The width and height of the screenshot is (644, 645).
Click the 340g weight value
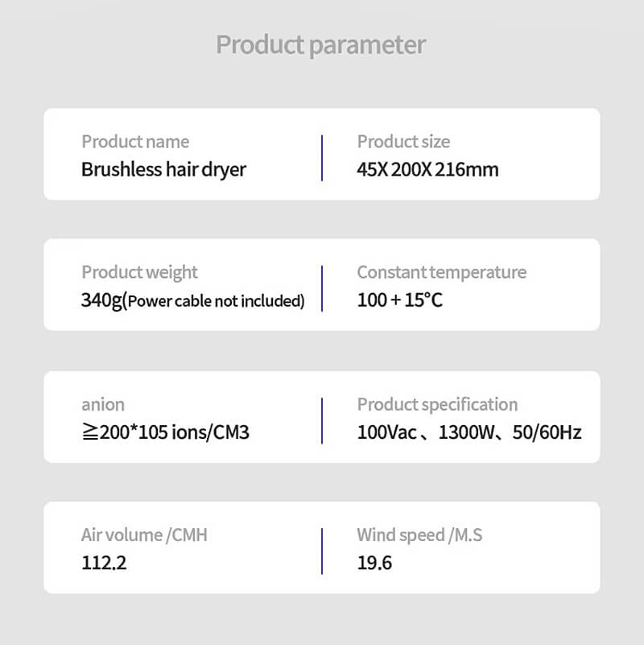coord(101,300)
